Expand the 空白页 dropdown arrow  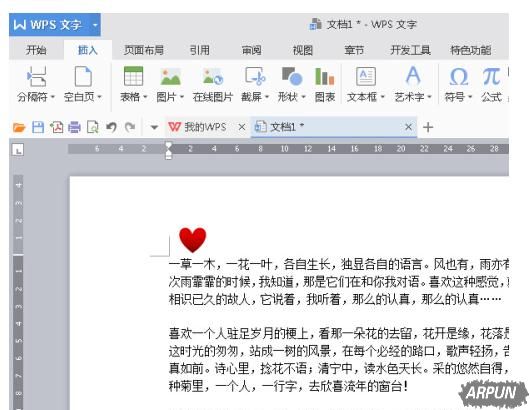coord(99,97)
